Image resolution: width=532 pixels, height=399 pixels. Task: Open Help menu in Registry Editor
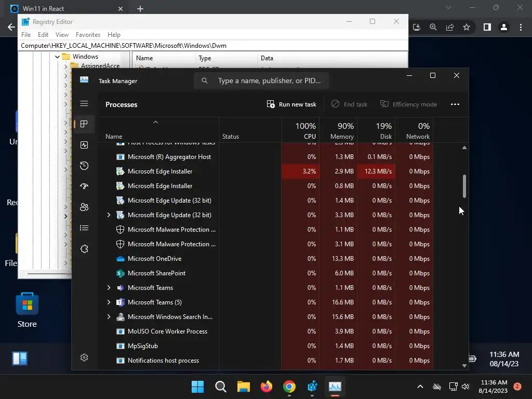coord(114,35)
